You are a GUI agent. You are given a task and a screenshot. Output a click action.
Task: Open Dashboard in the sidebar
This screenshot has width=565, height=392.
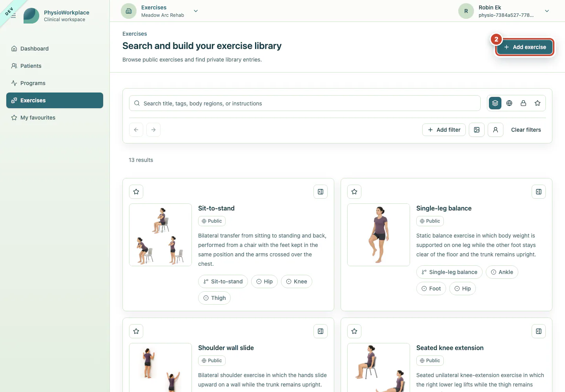pyautogui.click(x=55, y=49)
